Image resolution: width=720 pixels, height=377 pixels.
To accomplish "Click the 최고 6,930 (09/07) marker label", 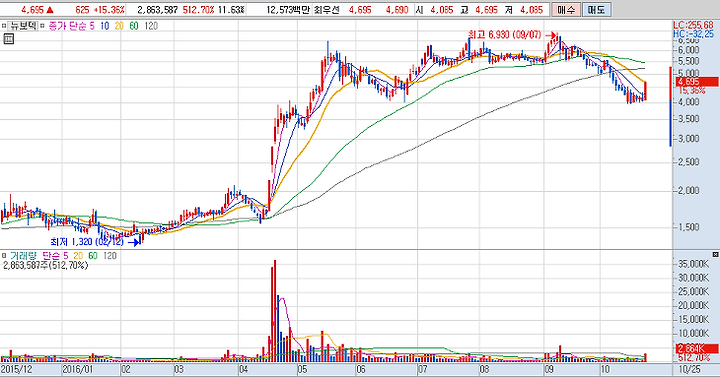I will (505, 35).
